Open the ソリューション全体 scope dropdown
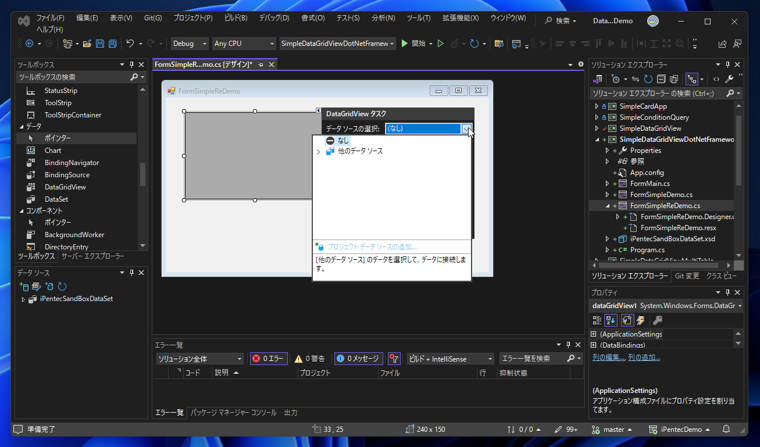This screenshot has height=447, width=760. point(200,359)
